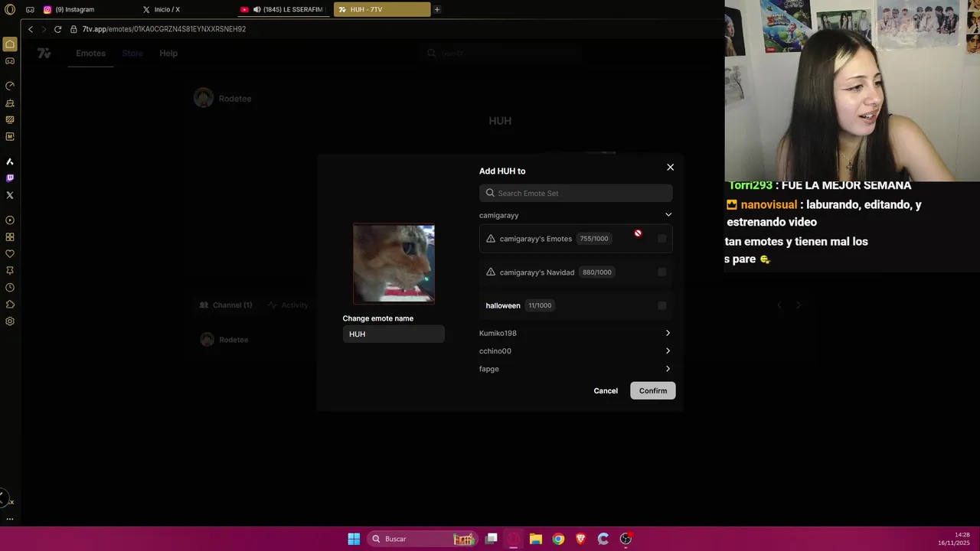Tick the camigarayy's Navidad set checkbox
The image size is (980, 551).
point(662,272)
